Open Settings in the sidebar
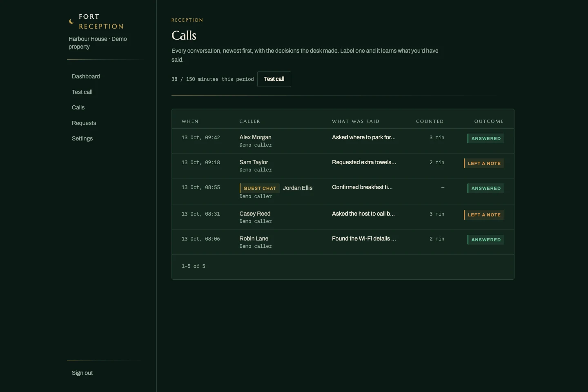The width and height of the screenshot is (588, 392). point(82,138)
